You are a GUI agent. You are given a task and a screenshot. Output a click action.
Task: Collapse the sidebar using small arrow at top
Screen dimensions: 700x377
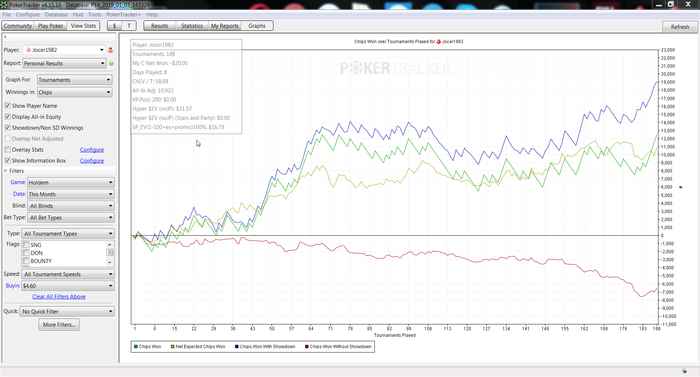pyautogui.click(x=5, y=37)
